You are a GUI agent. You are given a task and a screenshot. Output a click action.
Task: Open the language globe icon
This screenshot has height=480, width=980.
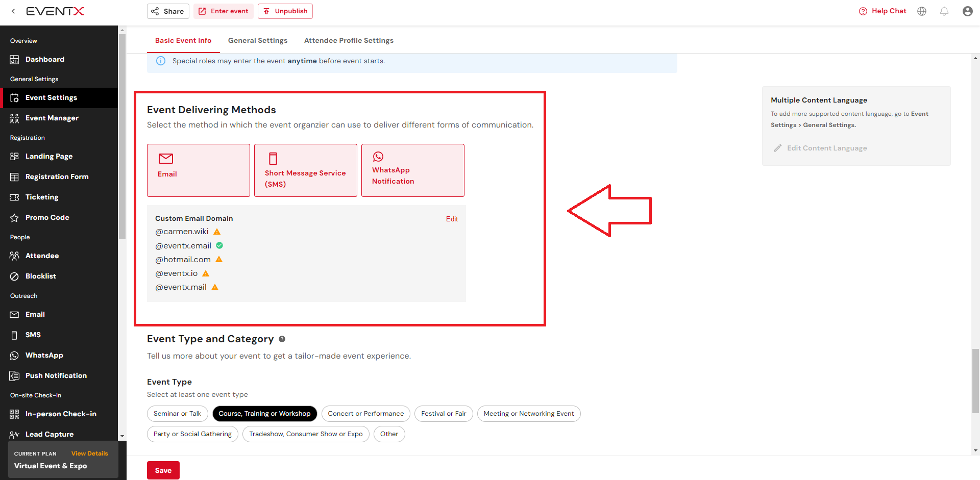[922, 11]
